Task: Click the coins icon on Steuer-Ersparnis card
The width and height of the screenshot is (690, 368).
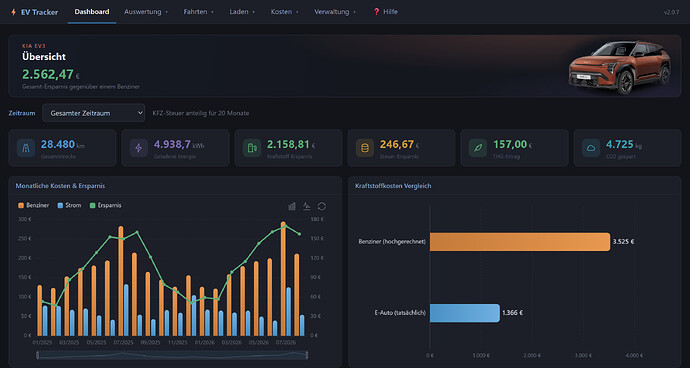Action: tap(365, 148)
